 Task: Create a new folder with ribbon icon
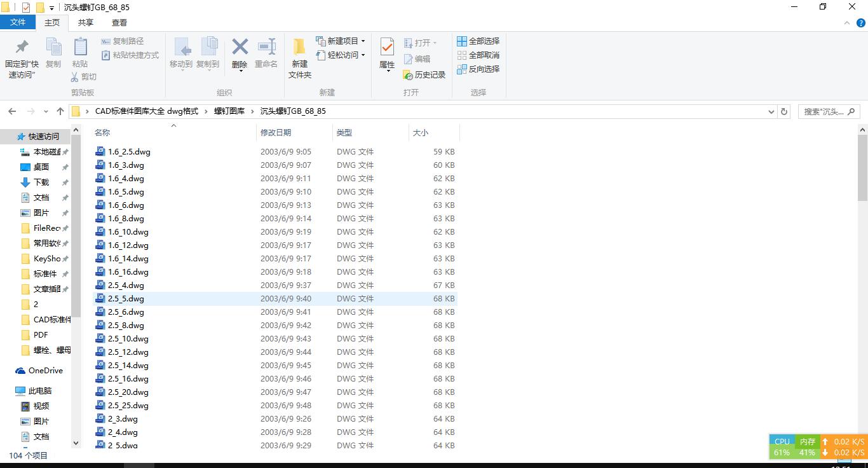pos(299,46)
